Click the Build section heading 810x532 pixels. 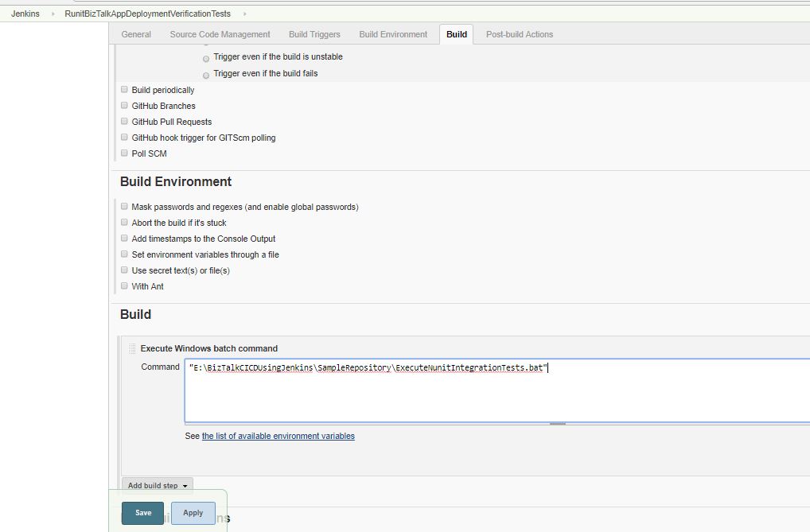pyautogui.click(x=135, y=315)
